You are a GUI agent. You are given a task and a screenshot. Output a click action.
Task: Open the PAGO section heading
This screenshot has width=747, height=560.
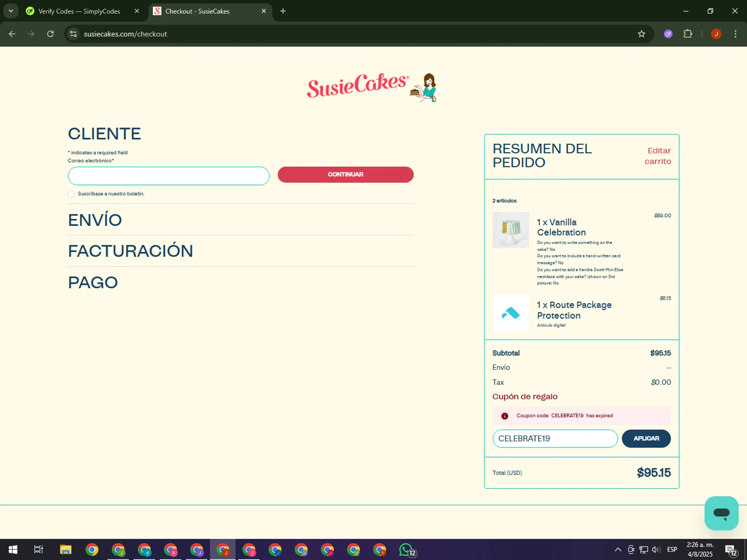coord(93,282)
